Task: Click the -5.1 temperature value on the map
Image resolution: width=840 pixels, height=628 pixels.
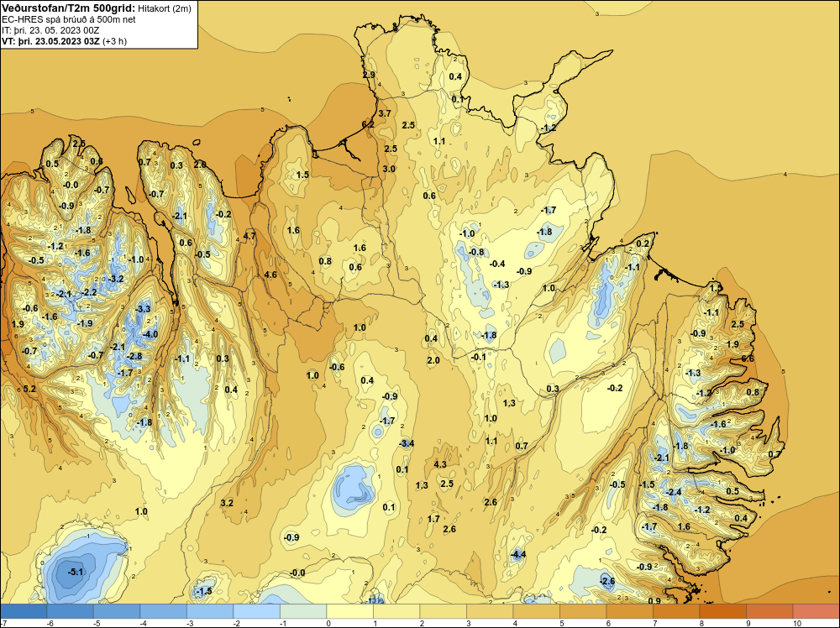Action: pyautogui.click(x=75, y=572)
